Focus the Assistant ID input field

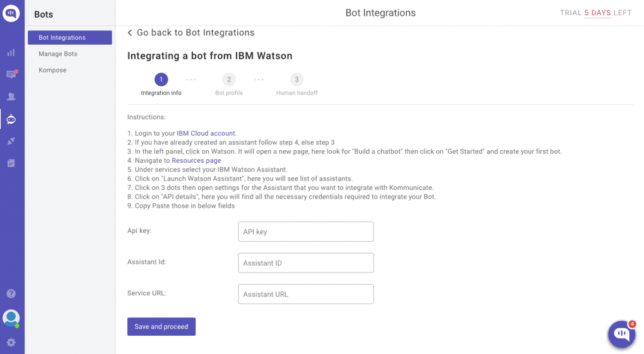tap(306, 263)
